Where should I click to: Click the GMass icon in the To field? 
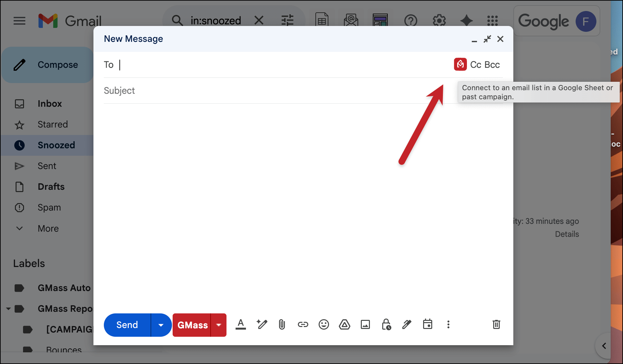pos(460,64)
